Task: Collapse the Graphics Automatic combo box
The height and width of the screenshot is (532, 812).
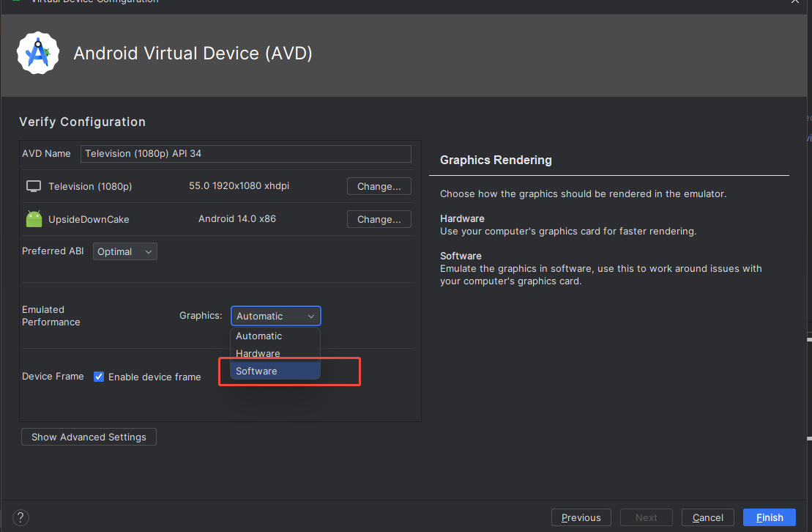Action: tap(275, 316)
